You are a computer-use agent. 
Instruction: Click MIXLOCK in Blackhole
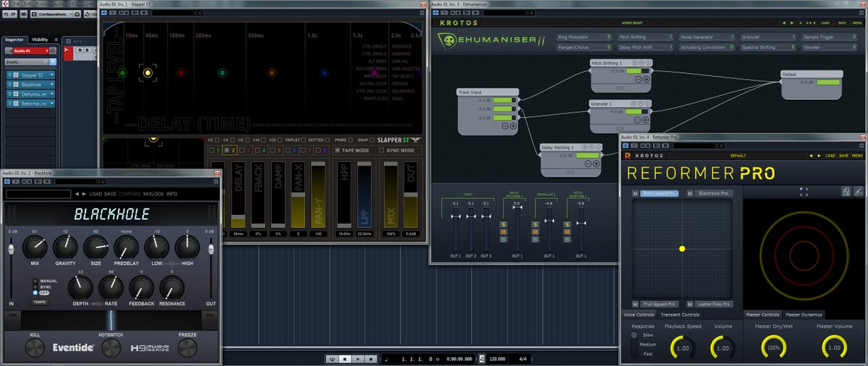153,194
